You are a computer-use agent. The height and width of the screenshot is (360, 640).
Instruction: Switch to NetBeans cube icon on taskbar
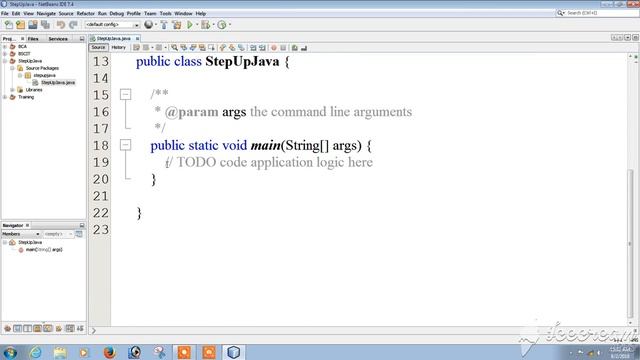pos(233,352)
